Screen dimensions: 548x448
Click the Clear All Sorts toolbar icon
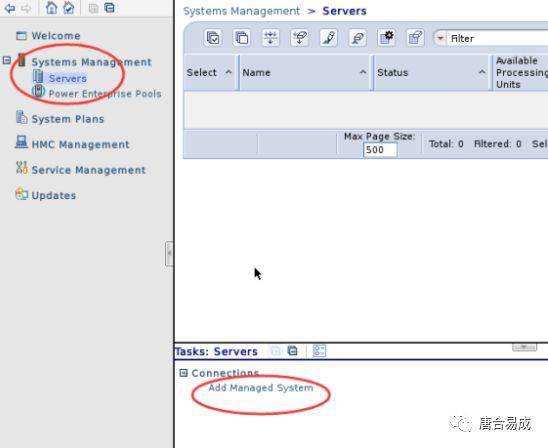coord(300,38)
